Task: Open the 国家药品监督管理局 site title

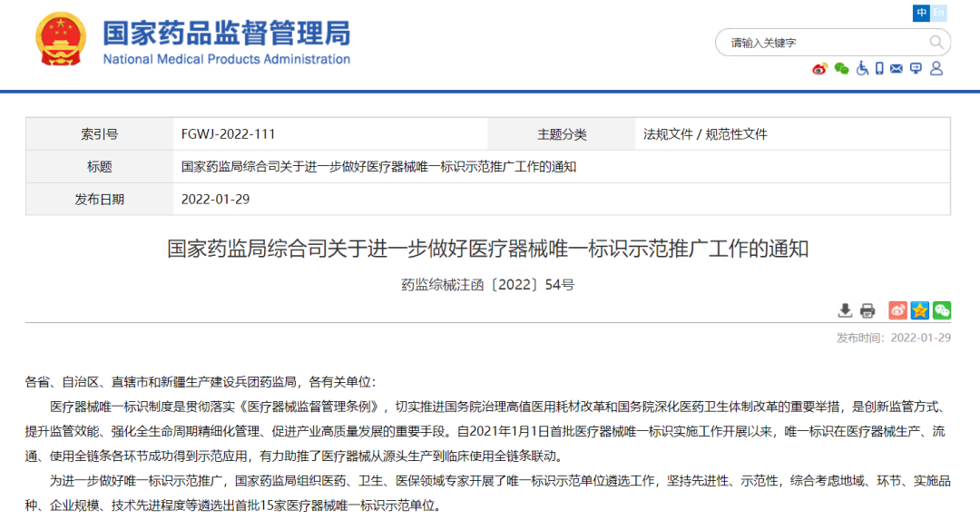Action: click(x=226, y=34)
